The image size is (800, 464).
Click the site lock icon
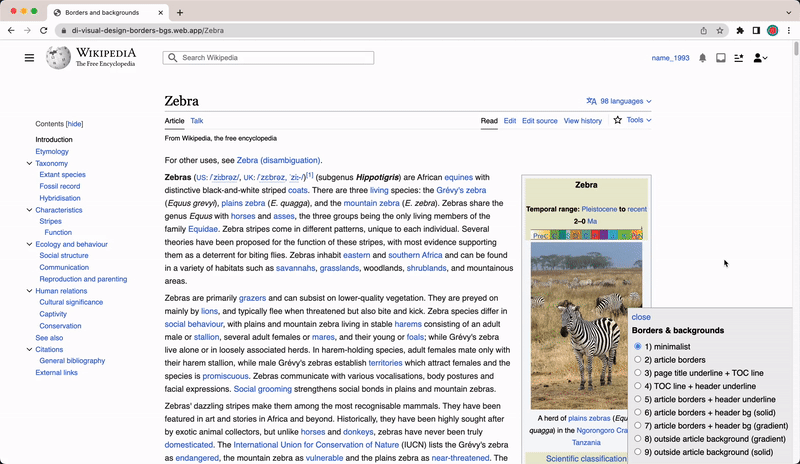(64, 31)
